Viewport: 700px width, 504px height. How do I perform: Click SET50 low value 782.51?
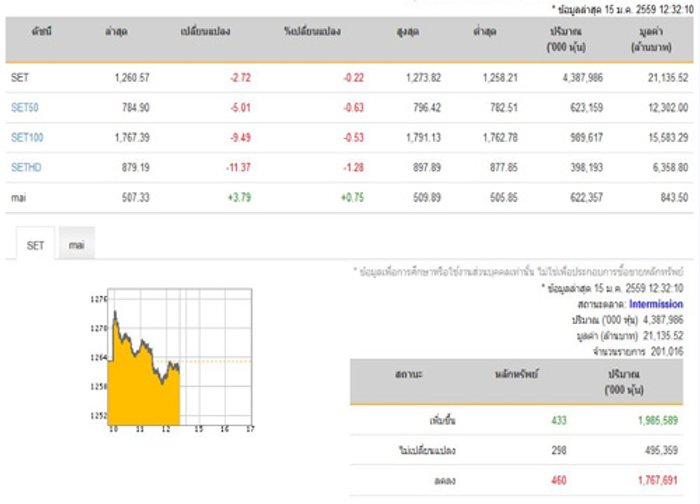[x=504, y=108]
